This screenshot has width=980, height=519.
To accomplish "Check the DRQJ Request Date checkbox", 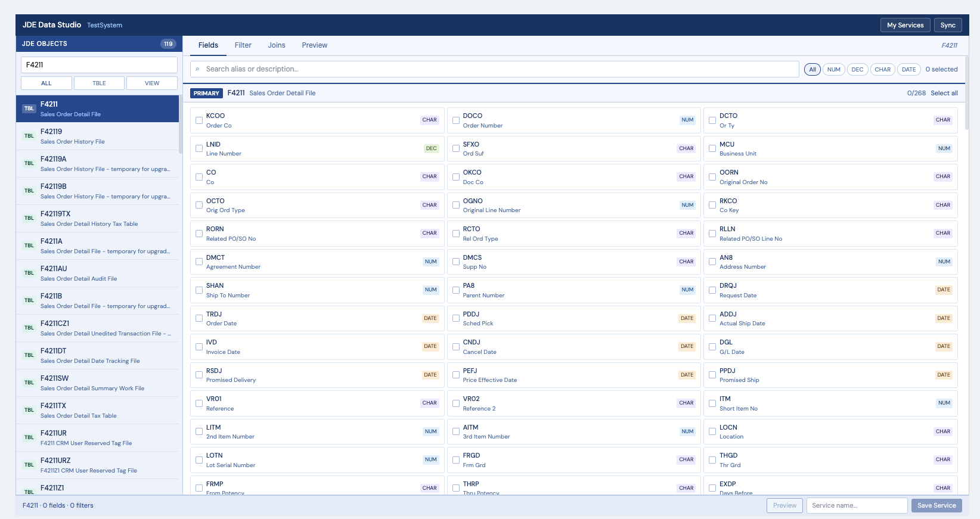I will tap(712, 290).
